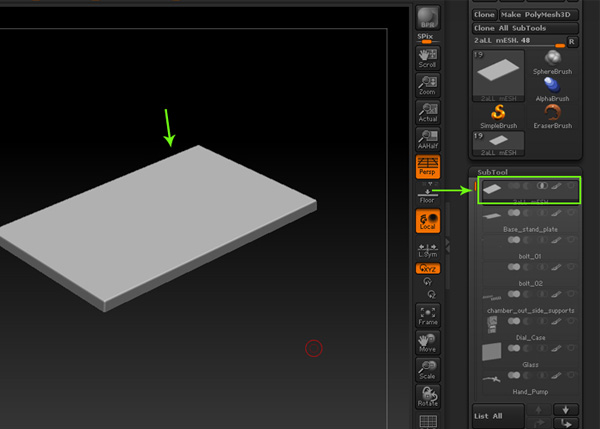Screen dimensions: 600x429
Task: Toggle XYZ rotation mode
Action: click(428, 269)
